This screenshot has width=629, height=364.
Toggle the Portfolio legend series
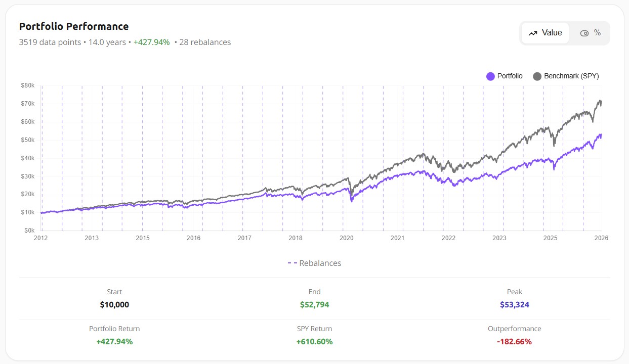[x=505, y=76]
